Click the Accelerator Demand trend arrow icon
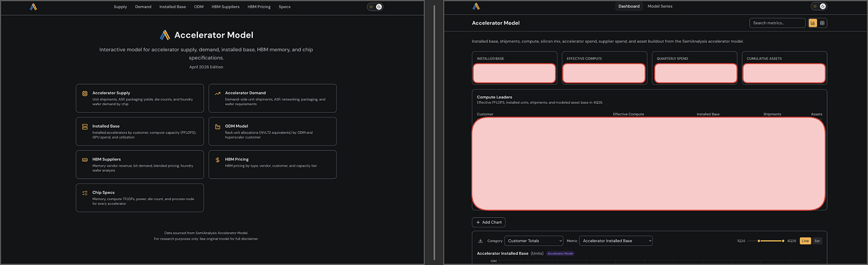Screen dimensions: 868x265 pos(218,94)
